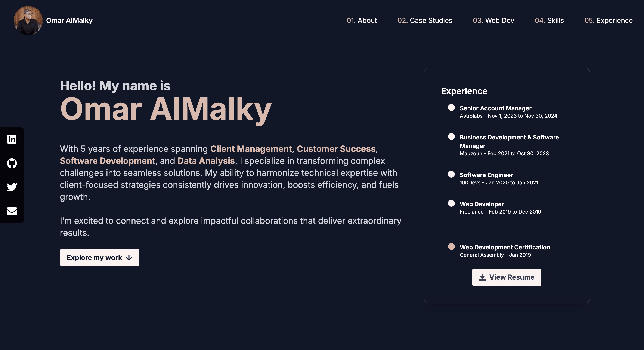The image size is (644, 350).
Task: Click the email envelope icon
Action: pos(12,211)
